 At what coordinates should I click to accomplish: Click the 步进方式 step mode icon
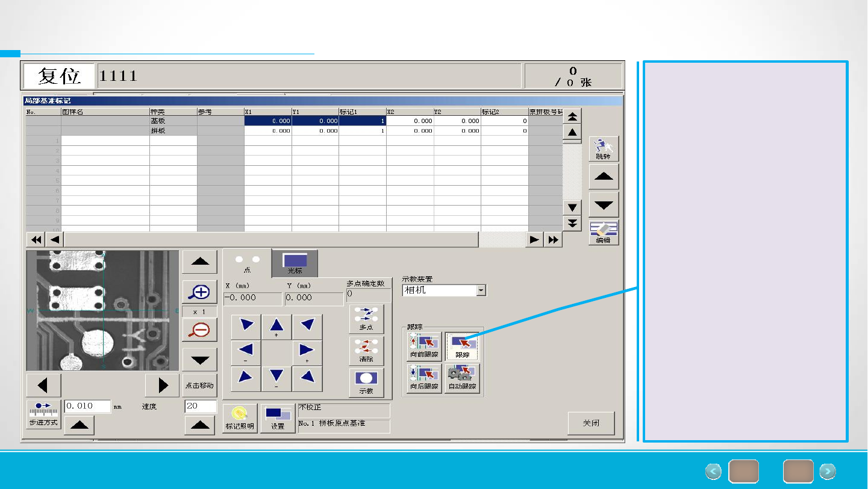43,414
